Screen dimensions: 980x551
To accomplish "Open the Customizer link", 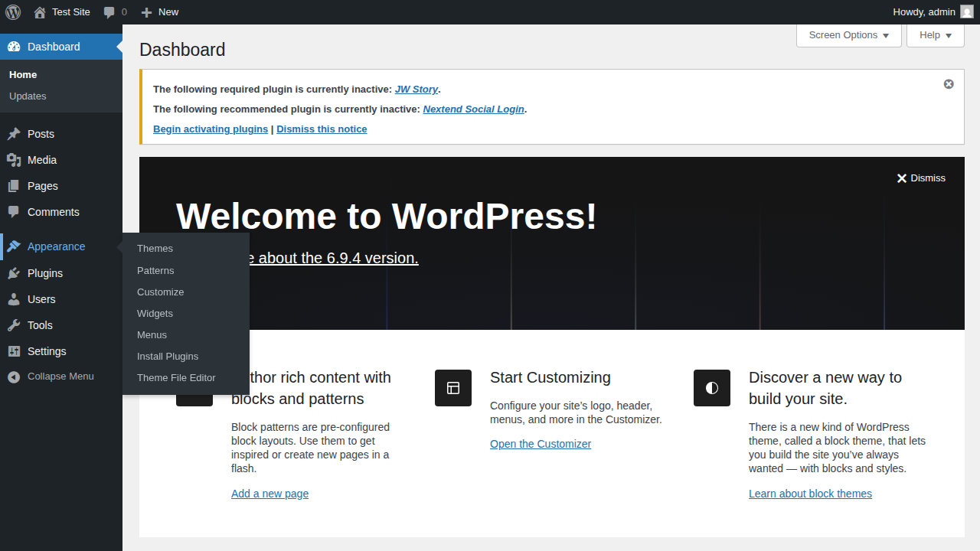I will [x=541, y=444].
